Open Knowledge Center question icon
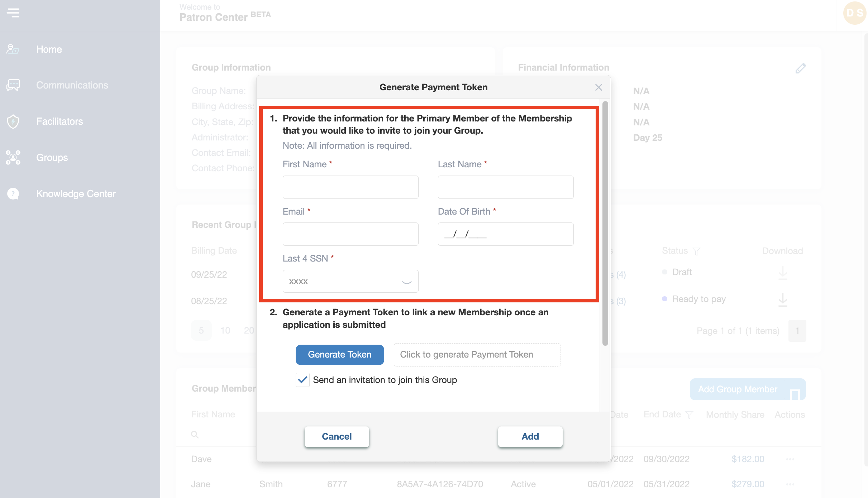The image size is (868, 498). 13,194
